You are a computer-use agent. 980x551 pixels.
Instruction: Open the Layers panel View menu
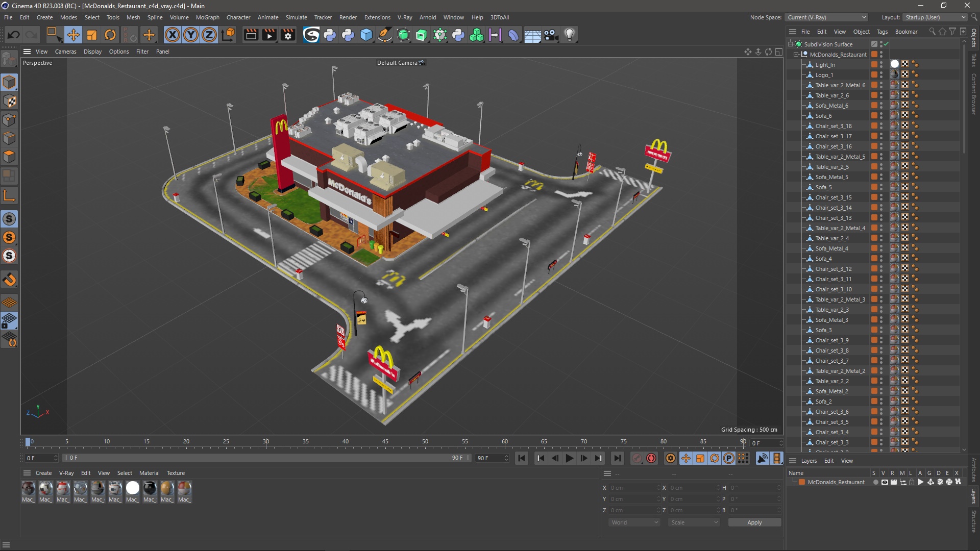[847, 461]
